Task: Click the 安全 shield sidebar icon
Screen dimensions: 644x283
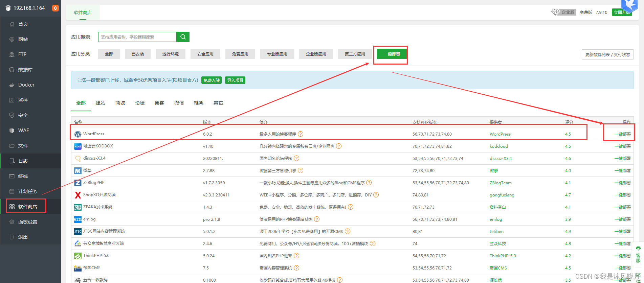Action: [x=12, y=115]
